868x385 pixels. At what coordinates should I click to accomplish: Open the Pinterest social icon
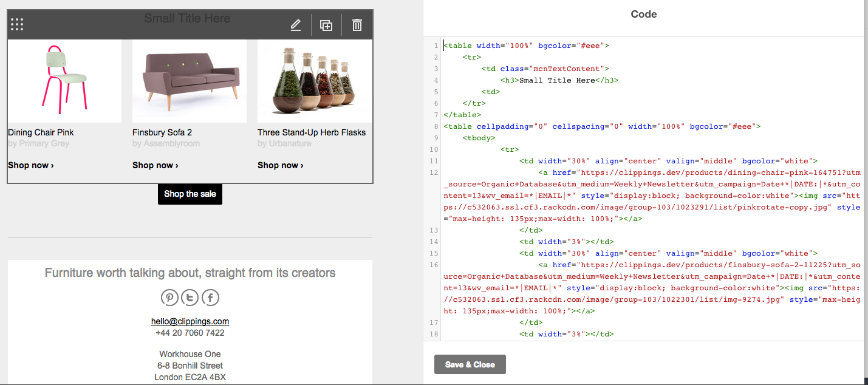pos(169,298)
